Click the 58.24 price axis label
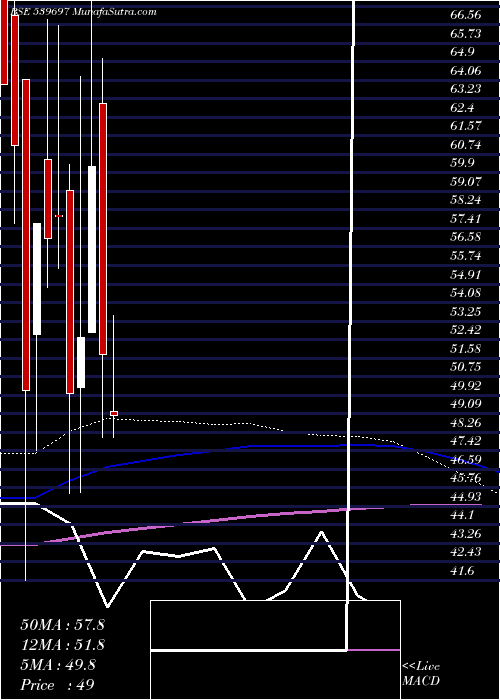The width and height of the screenshot is (500, 700). pyautogui.click(x=466, y=200)
